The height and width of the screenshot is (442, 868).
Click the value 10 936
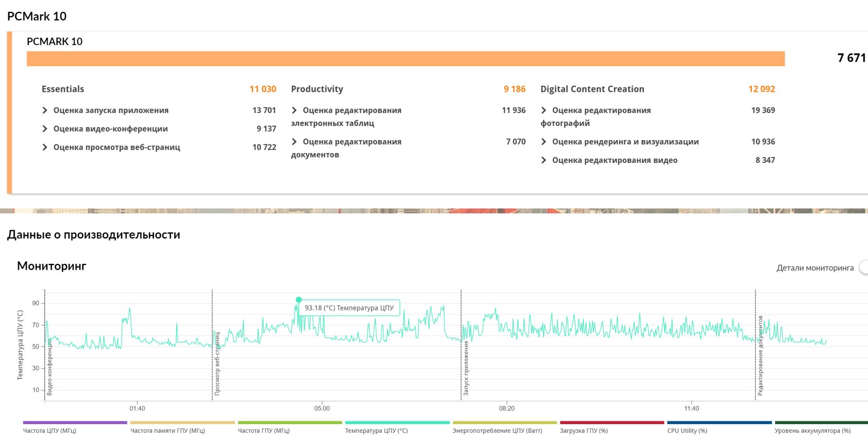[x=763, y=142]
